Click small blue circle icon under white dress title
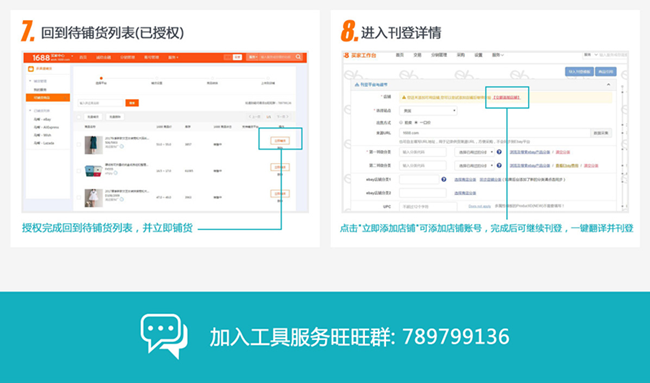 (x=121, y=199)
